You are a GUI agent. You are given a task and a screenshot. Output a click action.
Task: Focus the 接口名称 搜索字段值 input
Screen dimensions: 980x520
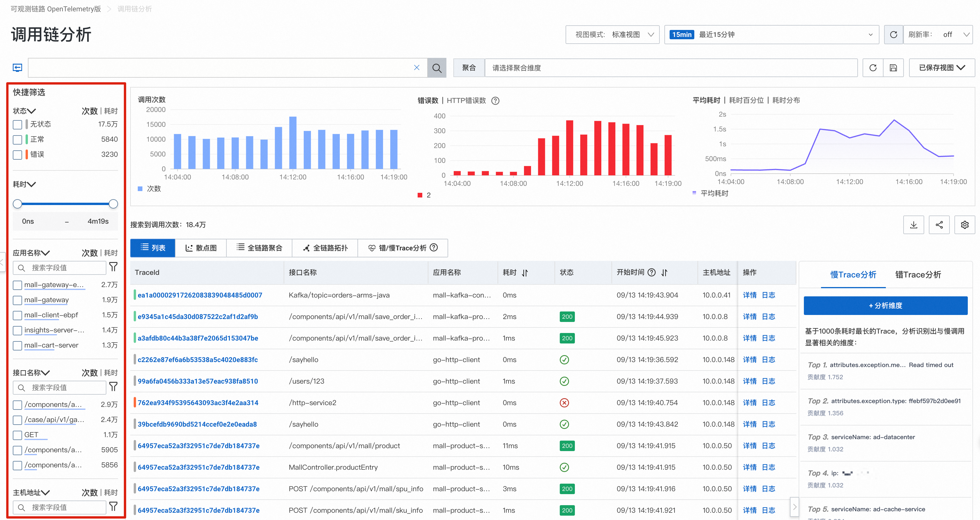pyautogui.click(x=60, y=387)
